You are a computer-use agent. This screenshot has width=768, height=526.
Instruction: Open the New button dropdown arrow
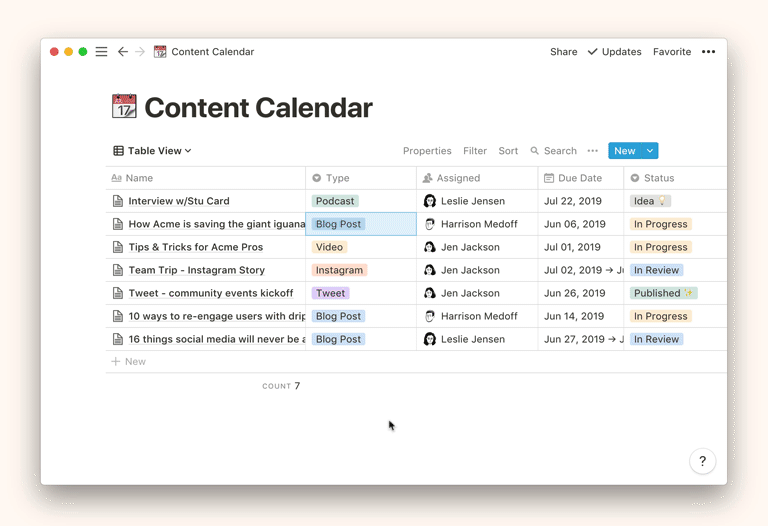tap(650, 151)
